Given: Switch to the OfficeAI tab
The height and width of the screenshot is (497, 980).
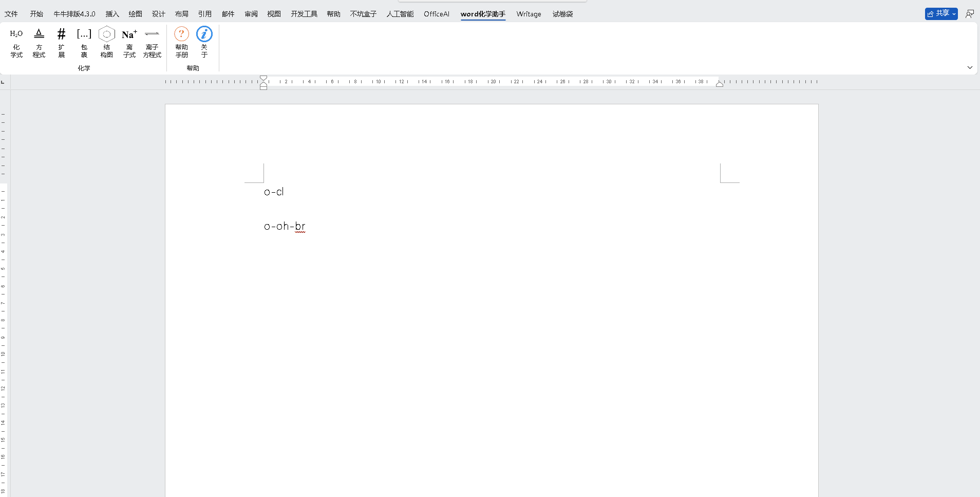Looking at the screenshot, I should coord(437,14).
